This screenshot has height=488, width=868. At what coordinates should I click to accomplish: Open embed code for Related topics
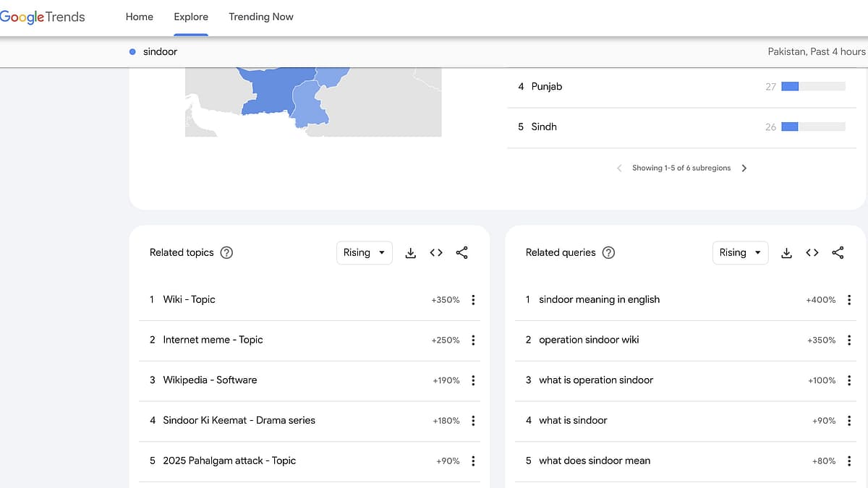tap(436, 252)
